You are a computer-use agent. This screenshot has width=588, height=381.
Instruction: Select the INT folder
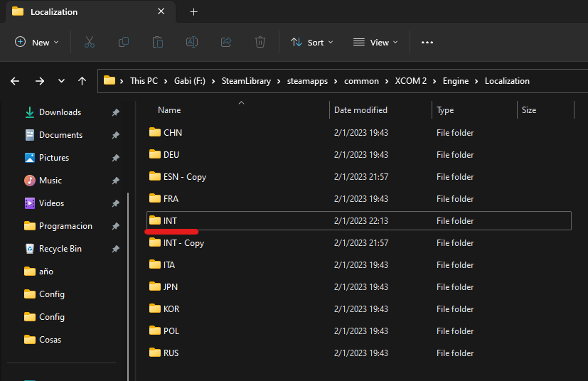click(x=359, y=221)
